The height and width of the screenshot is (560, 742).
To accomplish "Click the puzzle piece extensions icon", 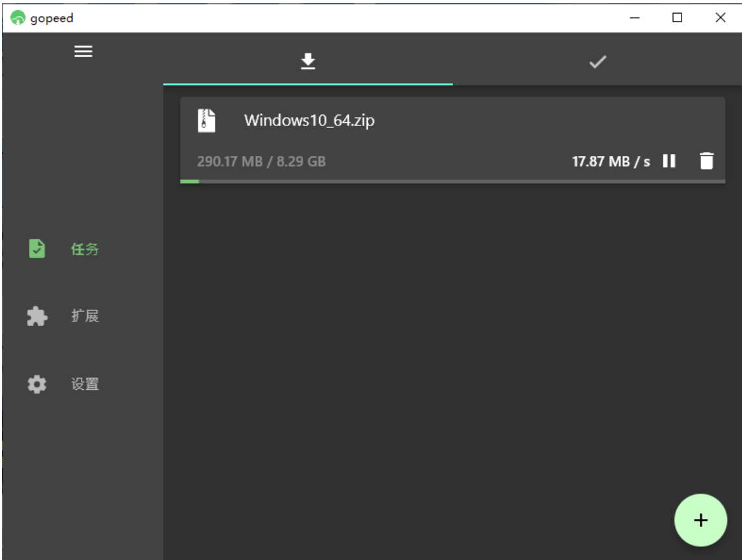I will tap(37, 316).
